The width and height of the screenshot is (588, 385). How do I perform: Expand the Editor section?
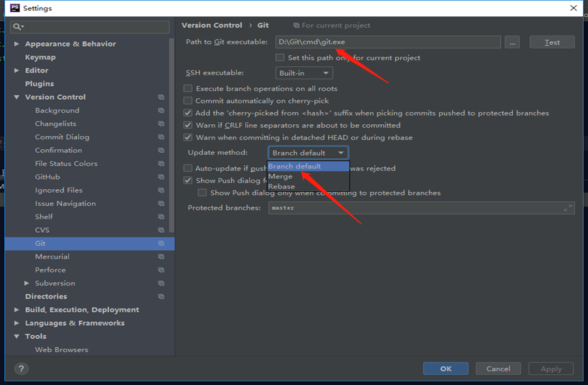pyautogui.click(x=16, y=70)
